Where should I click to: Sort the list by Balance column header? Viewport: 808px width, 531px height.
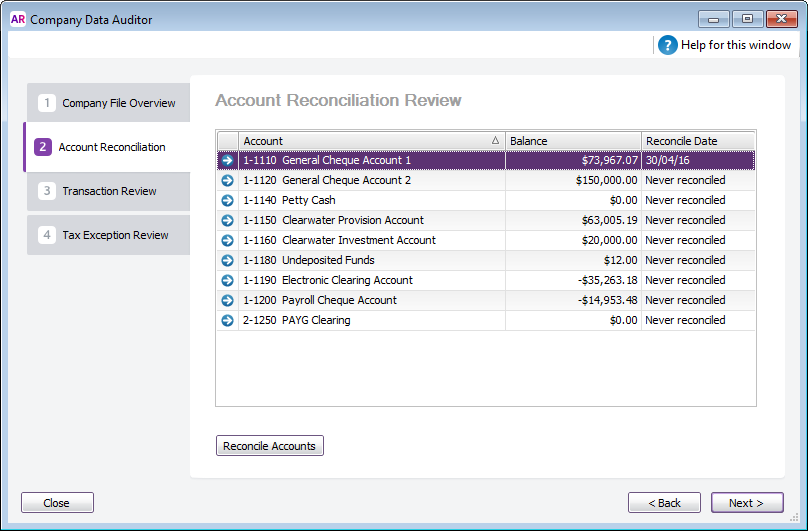click(x=572, y=141)
